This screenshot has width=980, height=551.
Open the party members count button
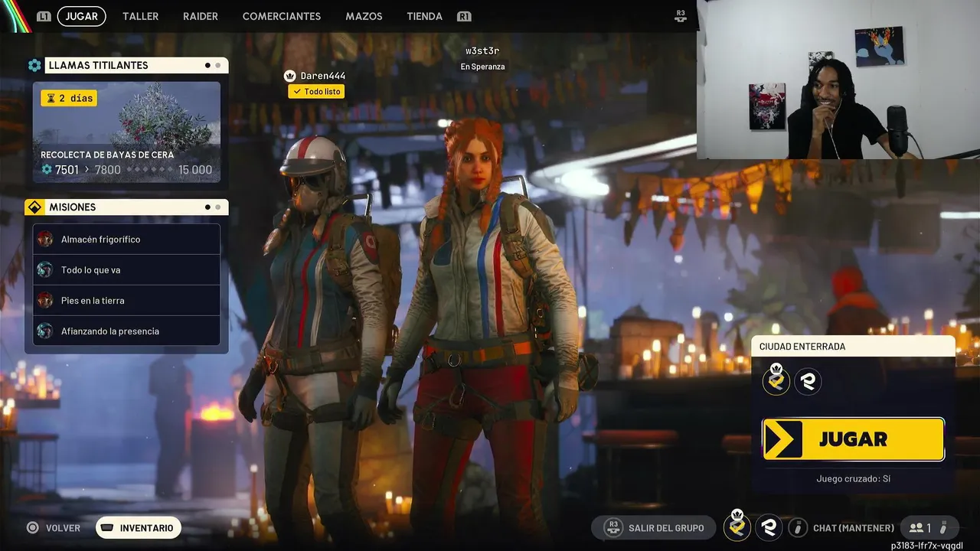pyautogui.click(x=929, y=527)
